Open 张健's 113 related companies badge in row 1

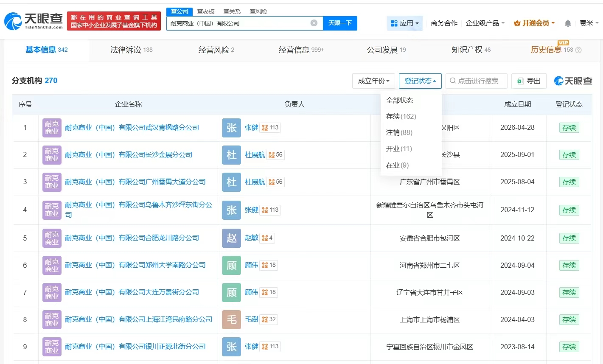click(x=270, y=128)
